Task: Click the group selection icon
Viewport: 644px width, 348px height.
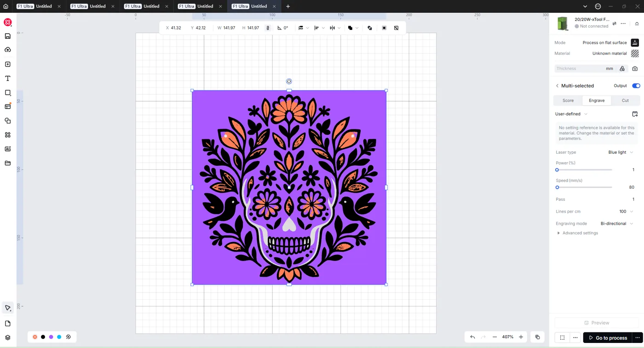Action: coord(384,28)
